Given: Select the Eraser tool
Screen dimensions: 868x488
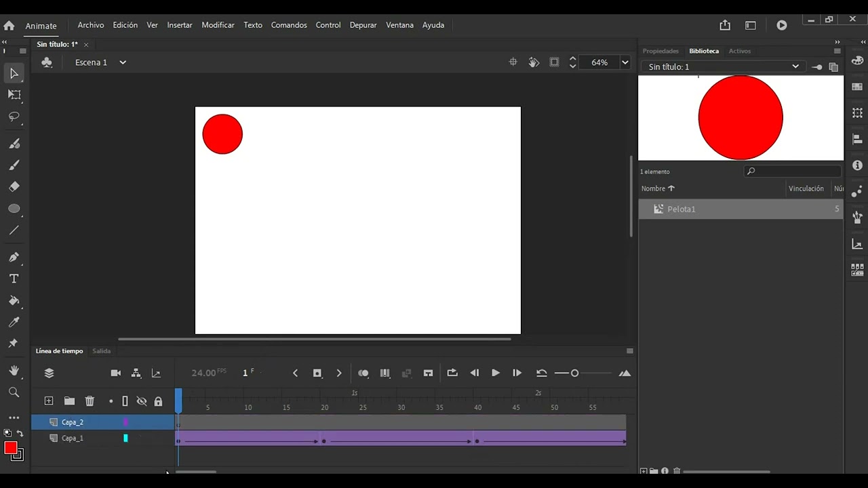Looking at the screenshot, I should point(14,186).
